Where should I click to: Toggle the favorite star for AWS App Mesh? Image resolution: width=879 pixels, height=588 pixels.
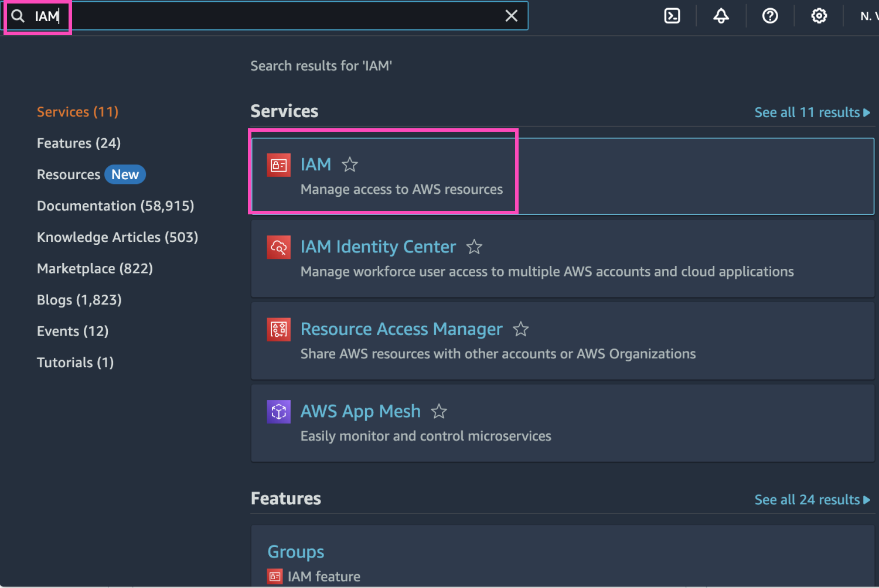pyautogui.click(x=439, y=412)
